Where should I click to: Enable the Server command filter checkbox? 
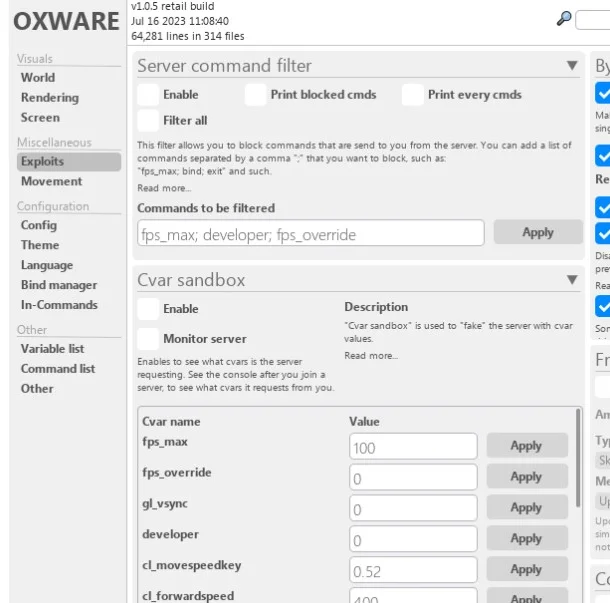pos(148,95)
